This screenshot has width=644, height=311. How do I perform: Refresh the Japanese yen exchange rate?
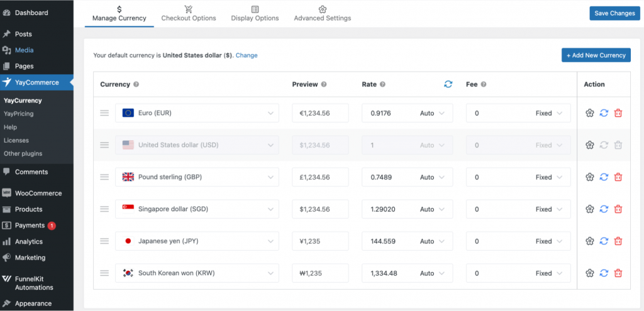[604, 241]
